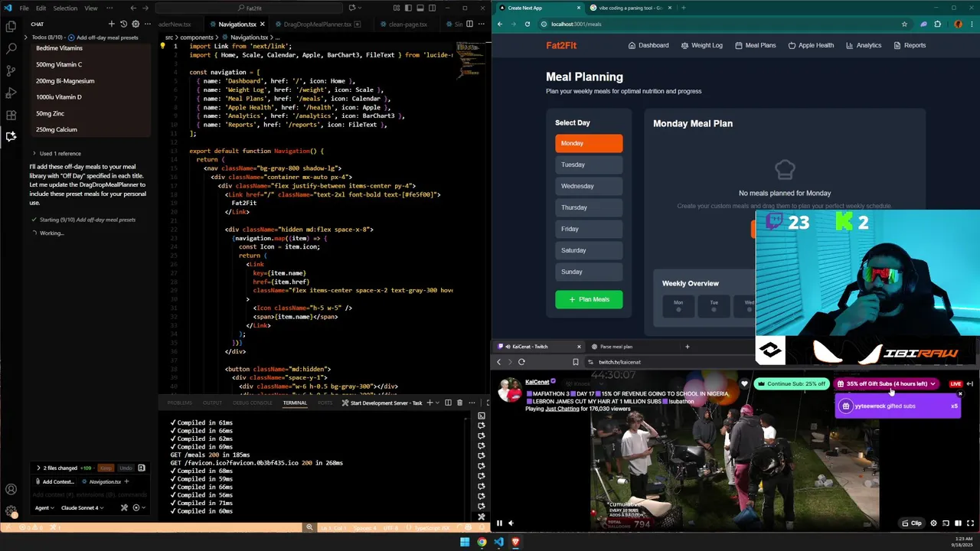980x551 pixels.
Task: Enter fullscreen on Twitch player
Action: click(971, 523)
